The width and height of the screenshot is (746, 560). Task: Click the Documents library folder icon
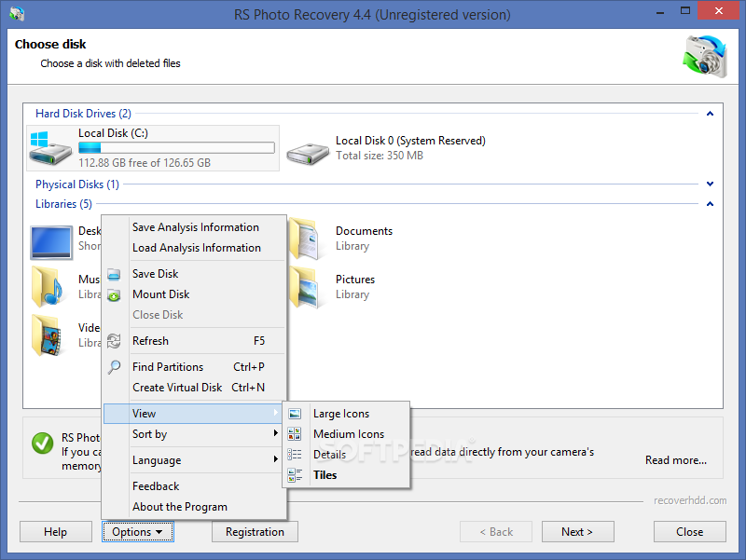[304, 238]
